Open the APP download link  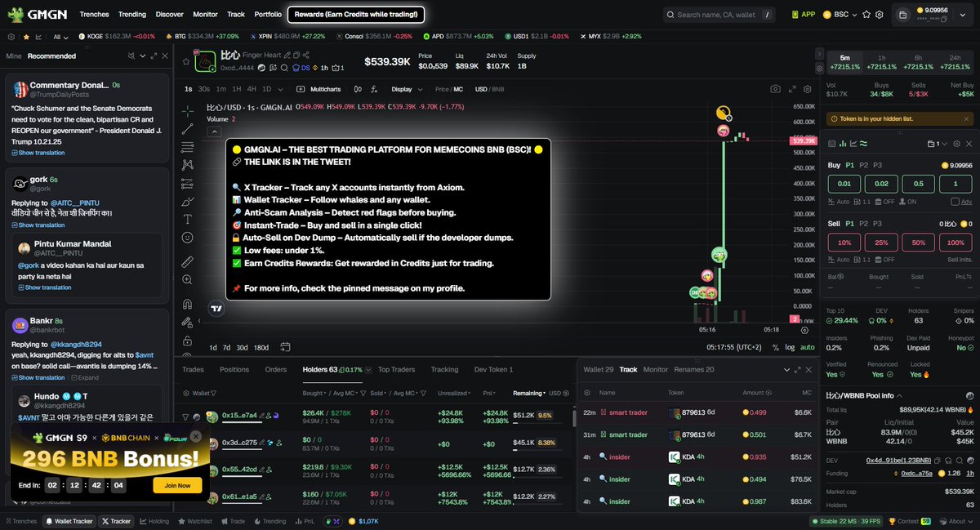(x=804, y=14)
